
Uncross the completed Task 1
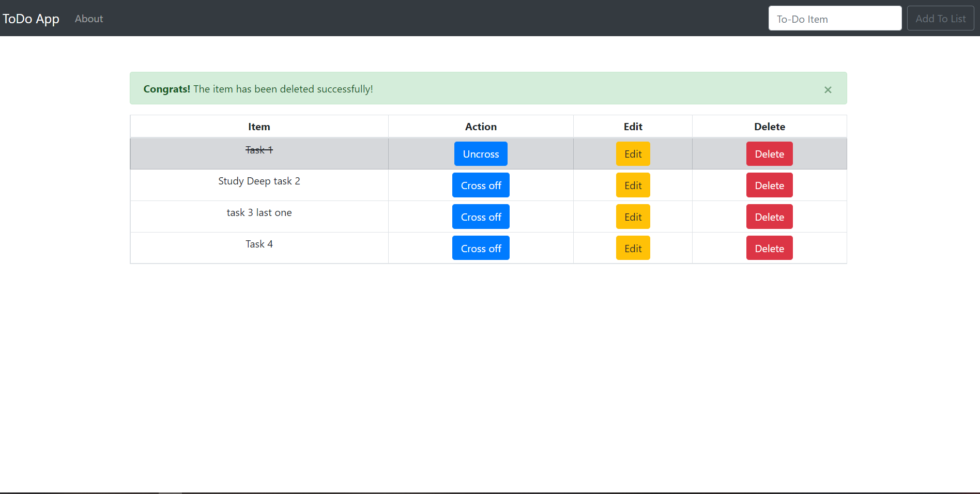tap(480, 153)
